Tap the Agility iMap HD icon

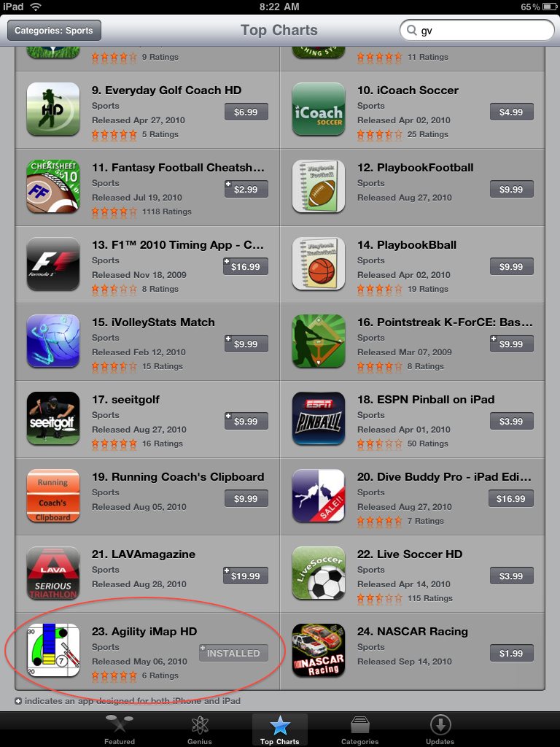52,650
